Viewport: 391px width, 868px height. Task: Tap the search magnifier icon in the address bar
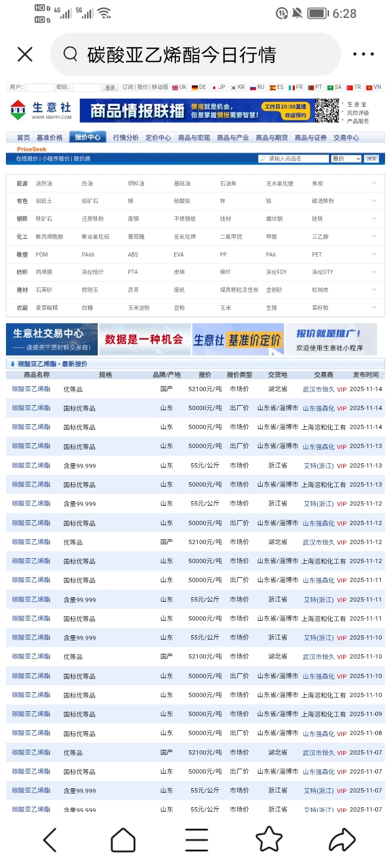point(71,54)
